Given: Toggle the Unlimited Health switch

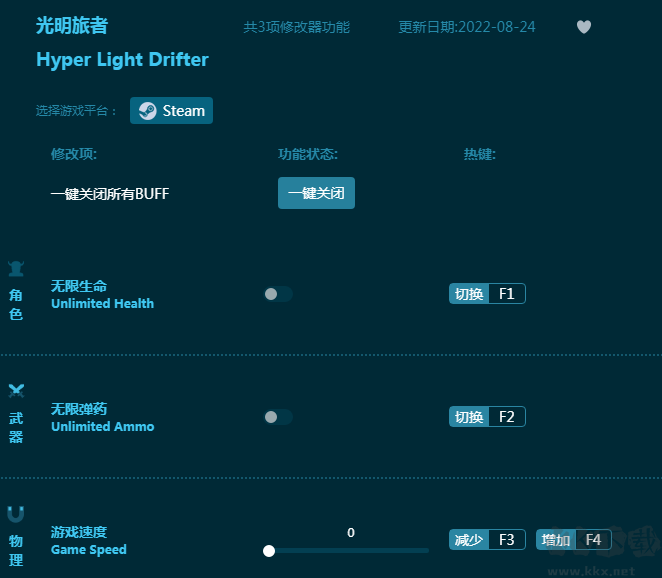Looking at the screenshot, I should (x=278, y=294).
